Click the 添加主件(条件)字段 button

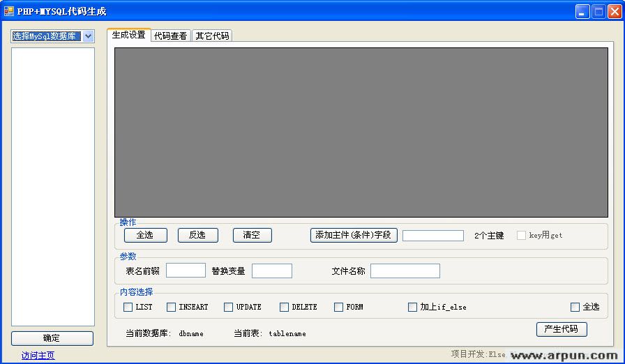[x=354, y=235]
